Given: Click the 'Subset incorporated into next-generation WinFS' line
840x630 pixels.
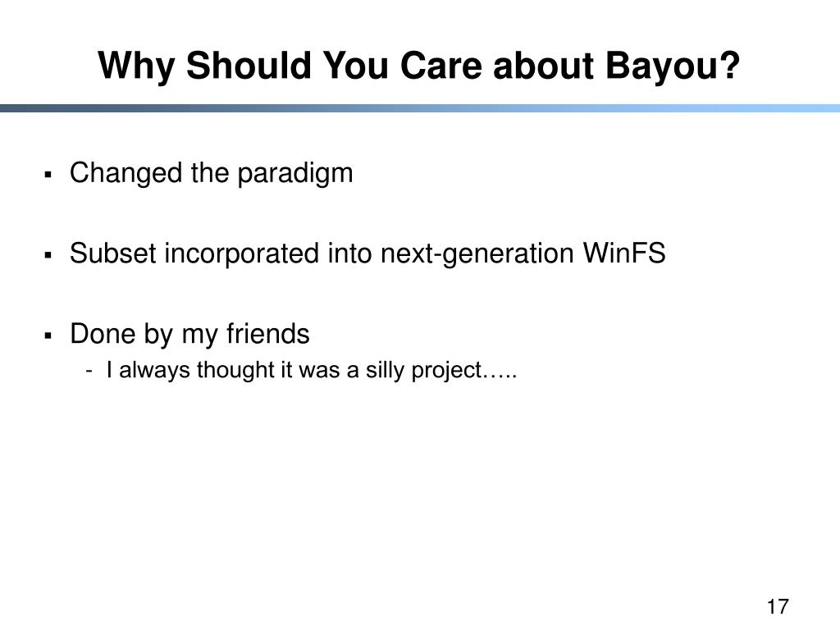Looking at the screenshot, I should pos(367,254).
